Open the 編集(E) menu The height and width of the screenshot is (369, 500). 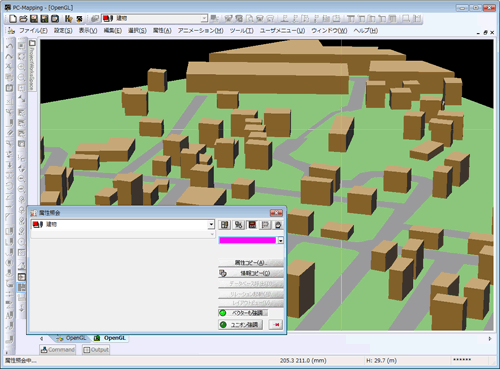(113, 31)
